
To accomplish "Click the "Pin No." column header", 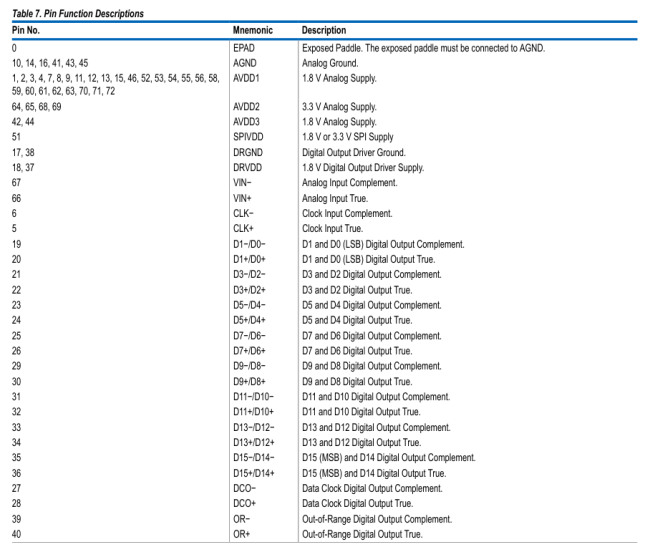I will [x=20, y=30].
